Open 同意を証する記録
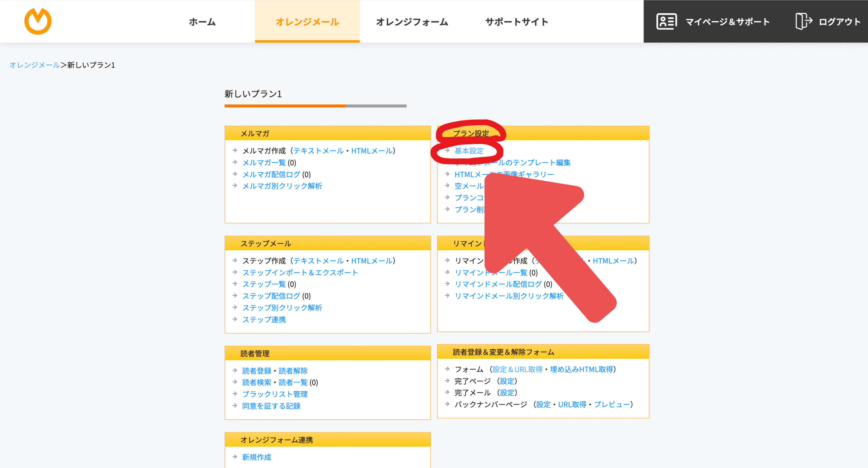This screenshot has height=468, width=868. (x=271, y=406)
